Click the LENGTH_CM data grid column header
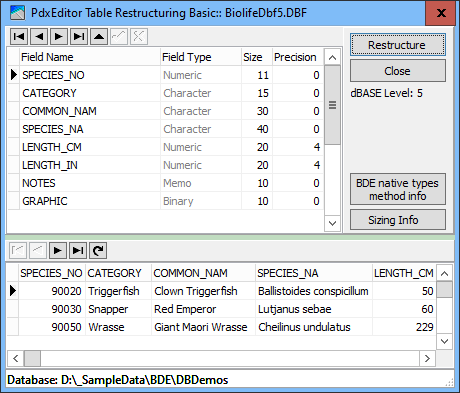Image resolution: width=460 pixels, height=393 pixels. point(404,273)
